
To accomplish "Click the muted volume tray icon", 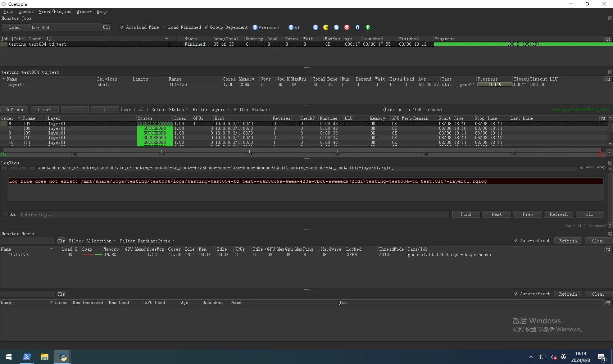I will click(x=554, y=357).
